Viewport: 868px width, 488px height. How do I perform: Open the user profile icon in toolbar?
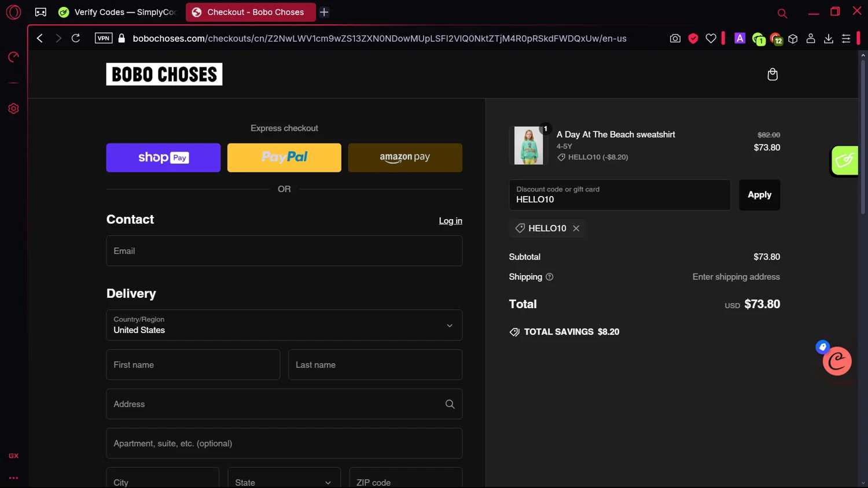pos(811,38)
